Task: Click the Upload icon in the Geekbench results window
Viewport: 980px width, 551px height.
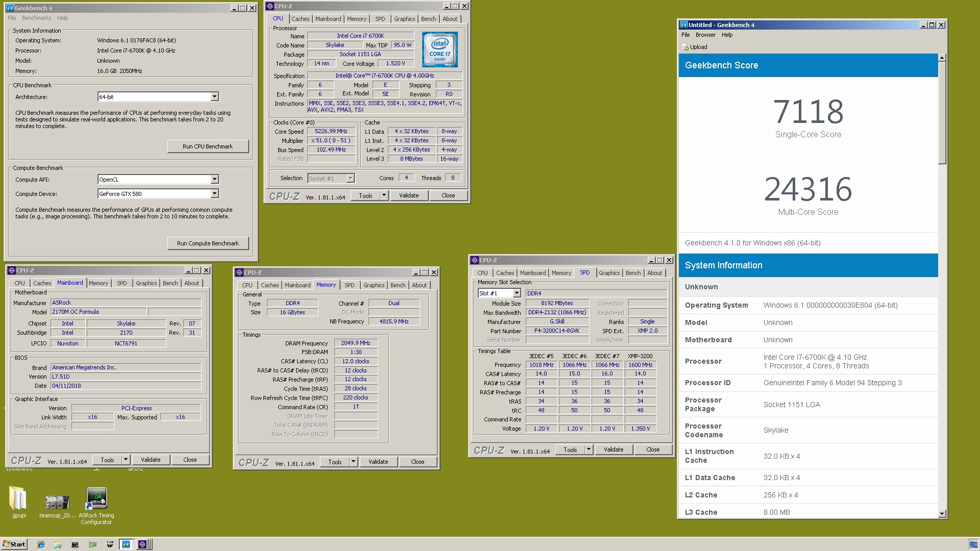Action: coord(685,47)
